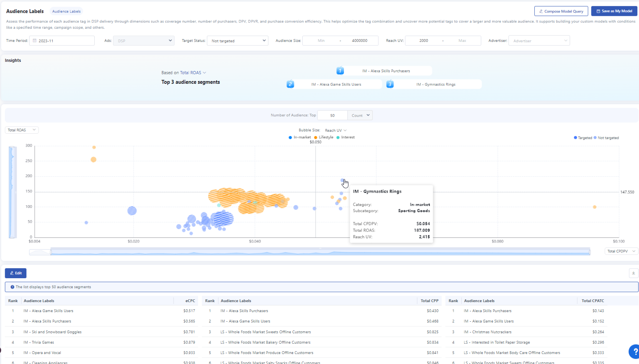Click the horizontal CPDPV zoom slider
The image size is (639, 364).
(320, 252)
